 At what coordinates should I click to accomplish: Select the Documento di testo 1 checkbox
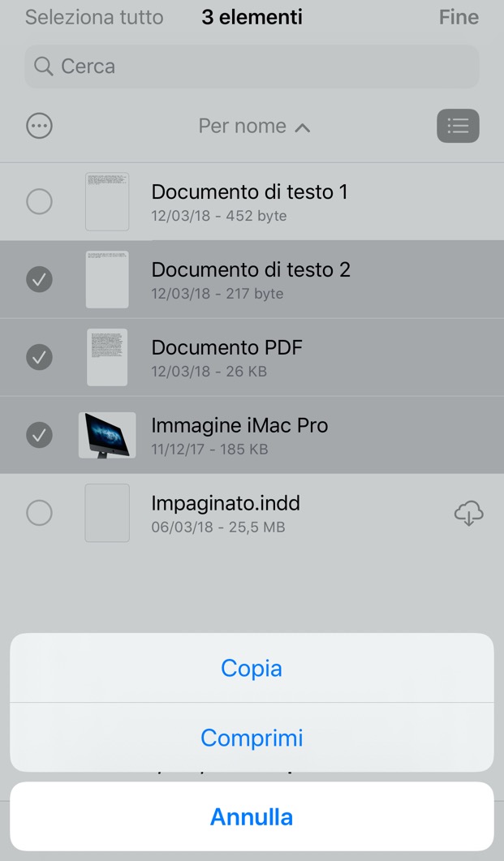point(40,201)
